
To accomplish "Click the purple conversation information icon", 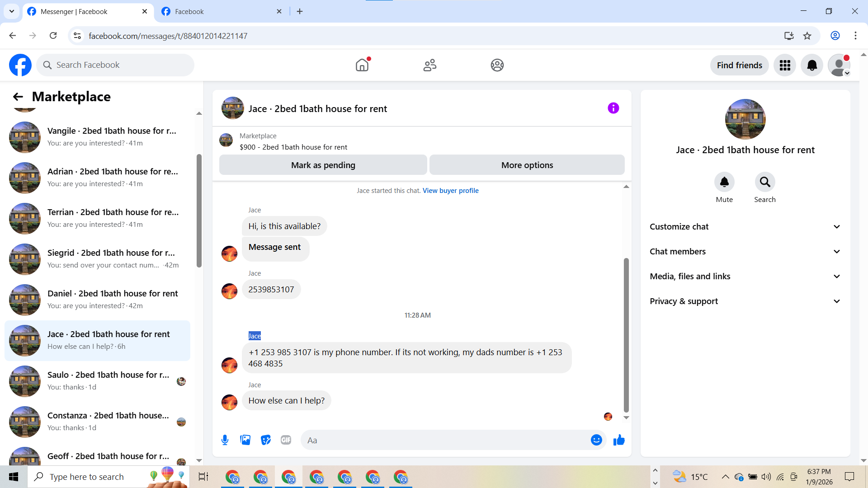I will (x=613, y=108).
